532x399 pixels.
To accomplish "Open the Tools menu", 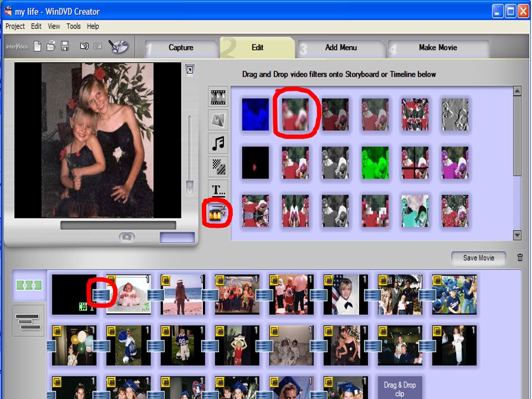I will [x=73, y=26].
